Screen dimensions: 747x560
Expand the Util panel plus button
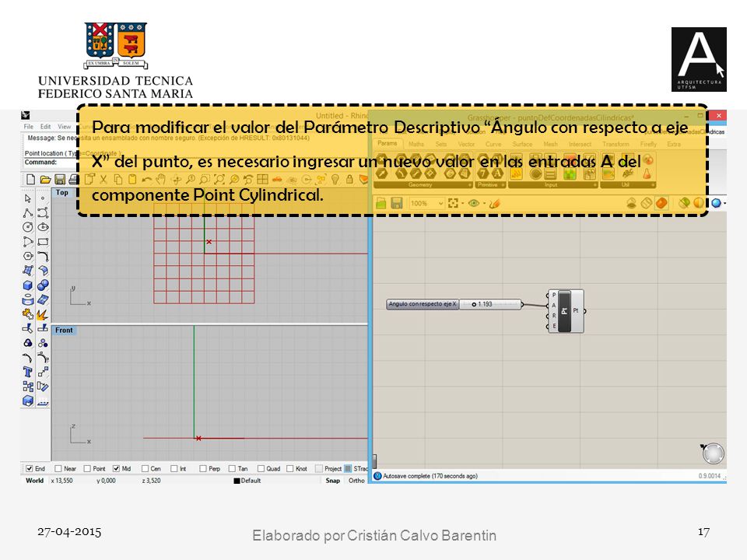652,185
